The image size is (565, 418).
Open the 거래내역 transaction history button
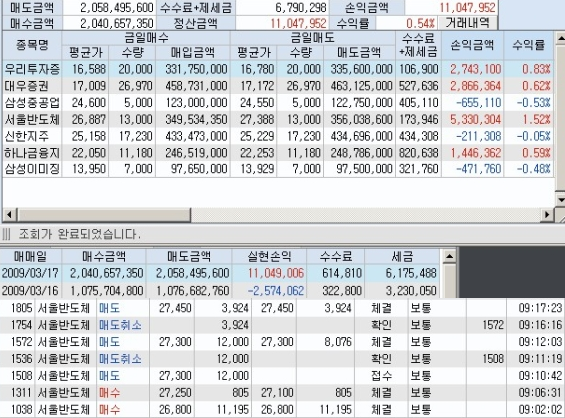point(468,23)
